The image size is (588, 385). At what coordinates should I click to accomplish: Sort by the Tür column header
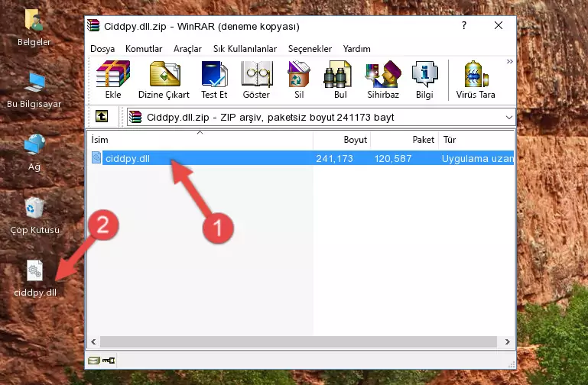point(476,140)
